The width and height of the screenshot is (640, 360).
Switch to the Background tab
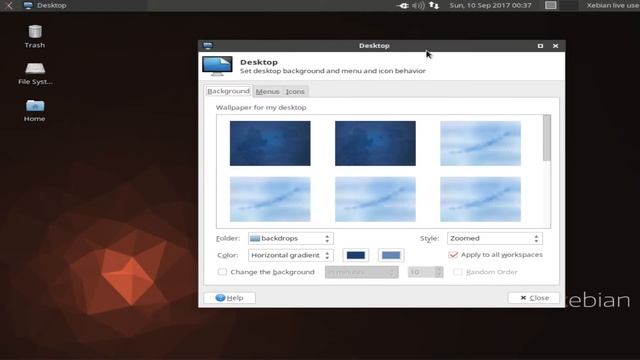pos(229,91)
